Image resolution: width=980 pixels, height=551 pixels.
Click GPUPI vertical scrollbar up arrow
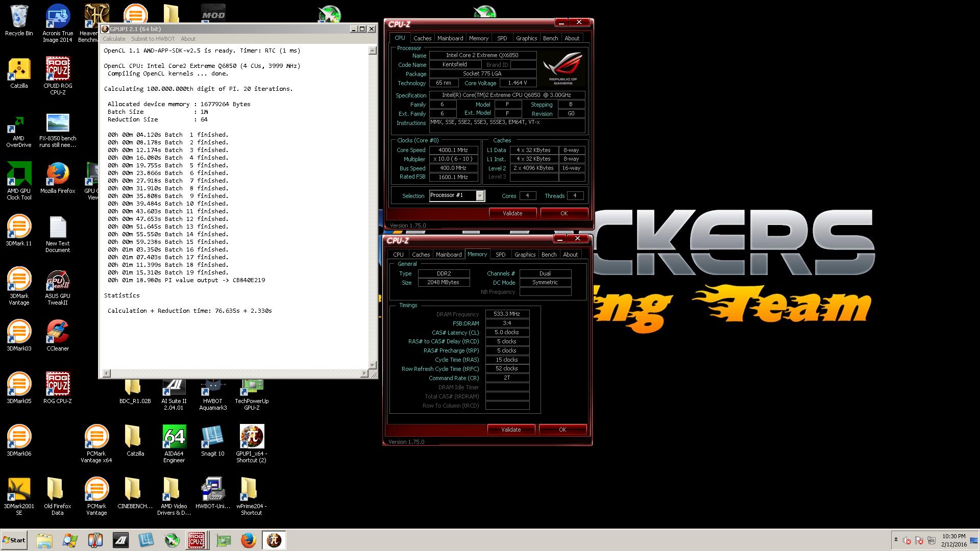pos(373,51)
